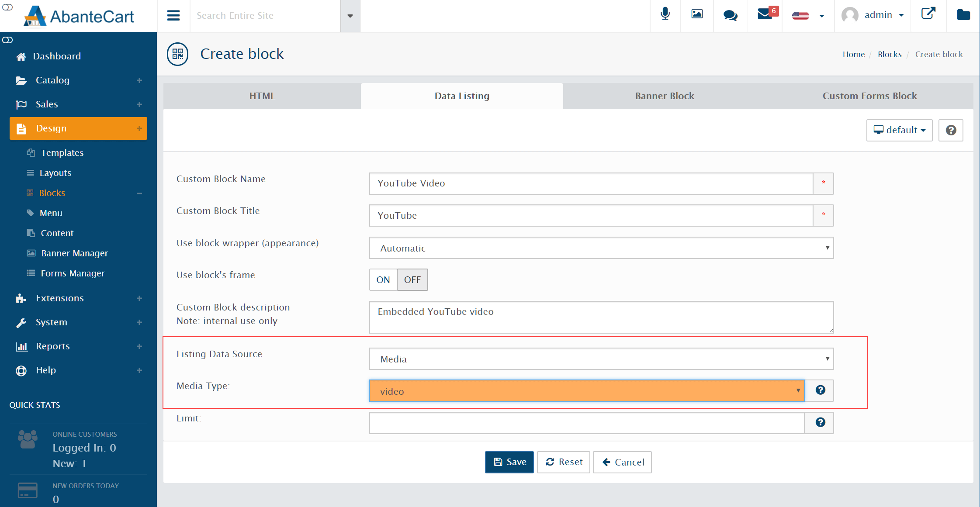Turn block's frame ON
This screenshot has width=980, height=507.
pos(383,280)
